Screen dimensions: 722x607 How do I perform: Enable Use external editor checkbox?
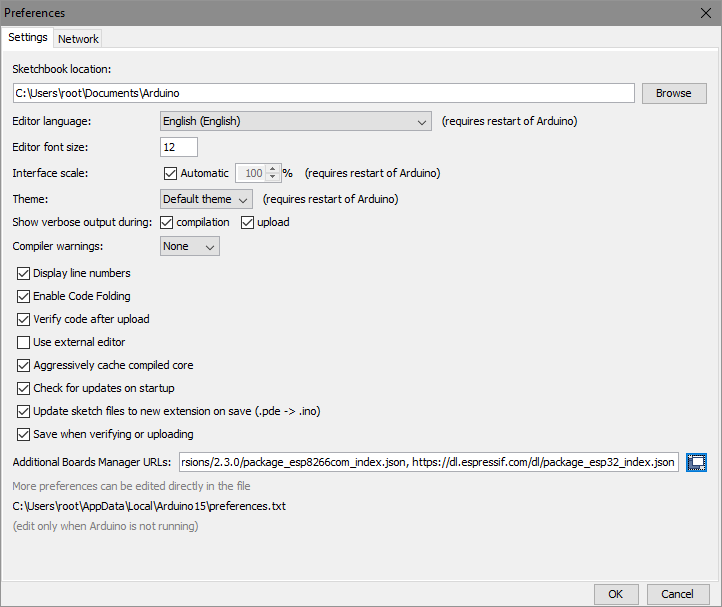click(x=23, y=342)
